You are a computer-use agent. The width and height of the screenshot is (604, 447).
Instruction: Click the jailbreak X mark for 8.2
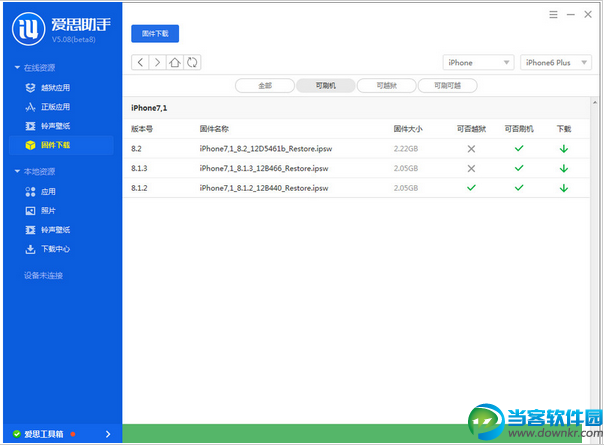click(471, 149)
